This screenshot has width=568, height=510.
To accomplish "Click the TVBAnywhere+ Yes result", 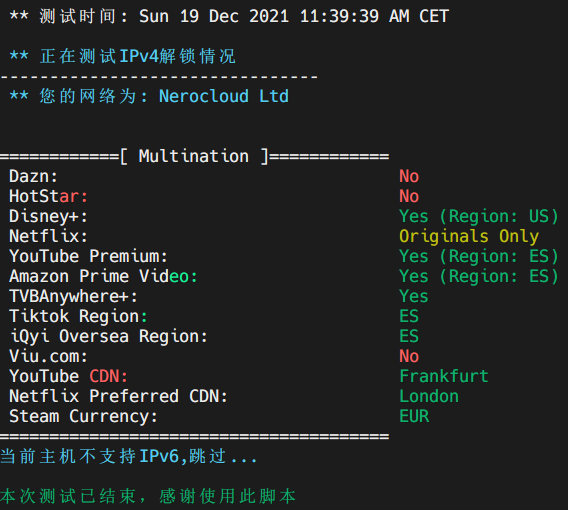I will coord(414,296).
